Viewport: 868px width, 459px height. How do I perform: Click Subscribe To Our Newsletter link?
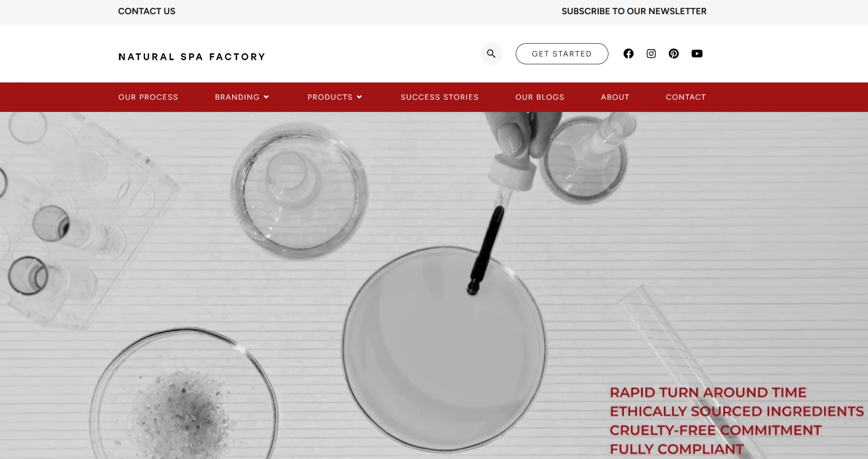tap(634, 11)
